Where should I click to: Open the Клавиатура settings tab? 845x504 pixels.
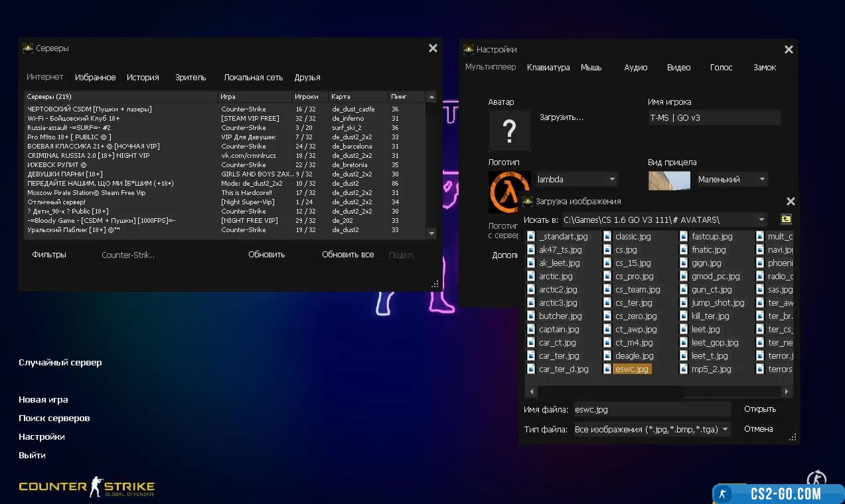548,68
